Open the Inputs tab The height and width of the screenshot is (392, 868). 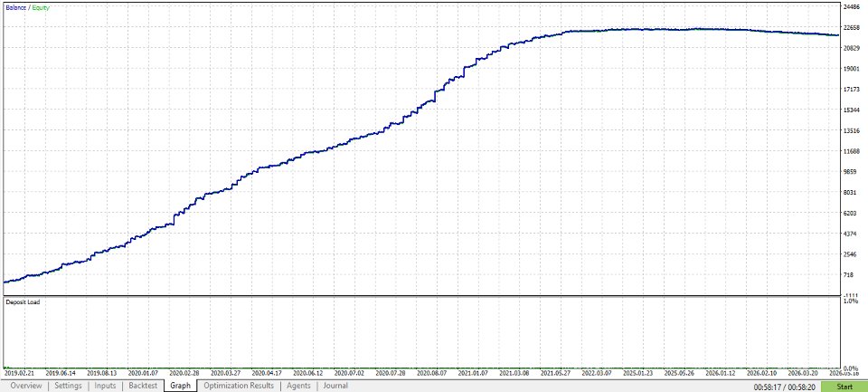pos(105,386)
